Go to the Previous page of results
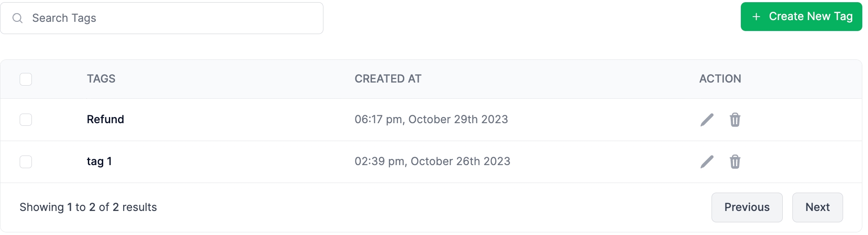Image resolution: width=868 pixels, height=235 pixels. pyautogui.click(x=746, y=207)
